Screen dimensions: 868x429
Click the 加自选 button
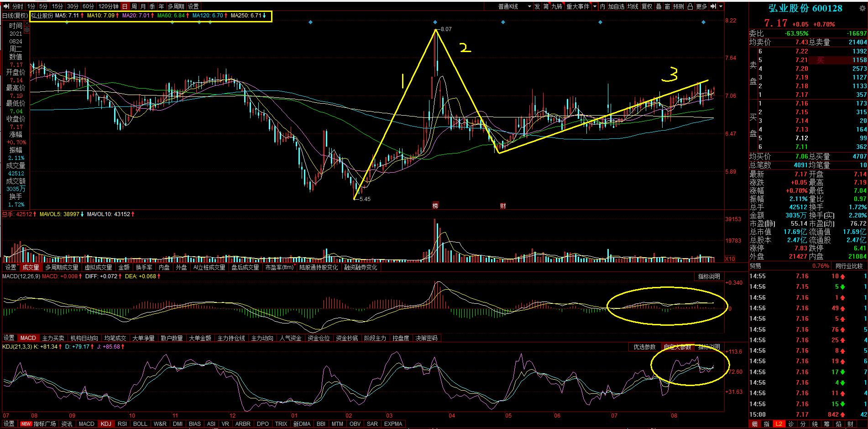coord(616,6)
